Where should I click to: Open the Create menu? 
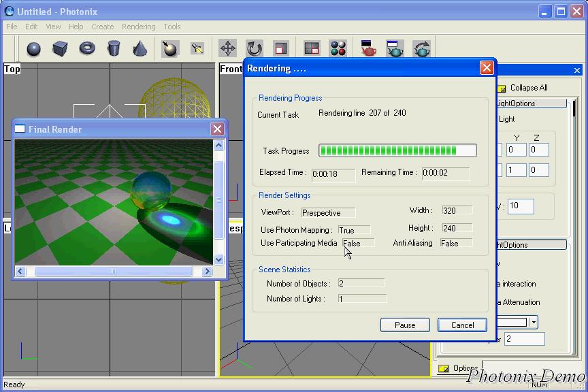pyautogui.click(x=102, y=27)
